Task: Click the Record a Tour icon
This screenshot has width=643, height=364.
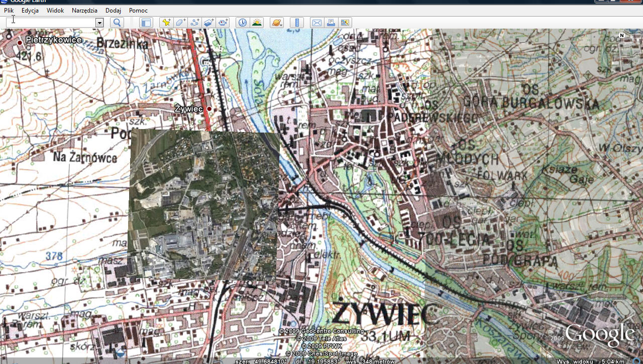Action: tap(224, 23)
